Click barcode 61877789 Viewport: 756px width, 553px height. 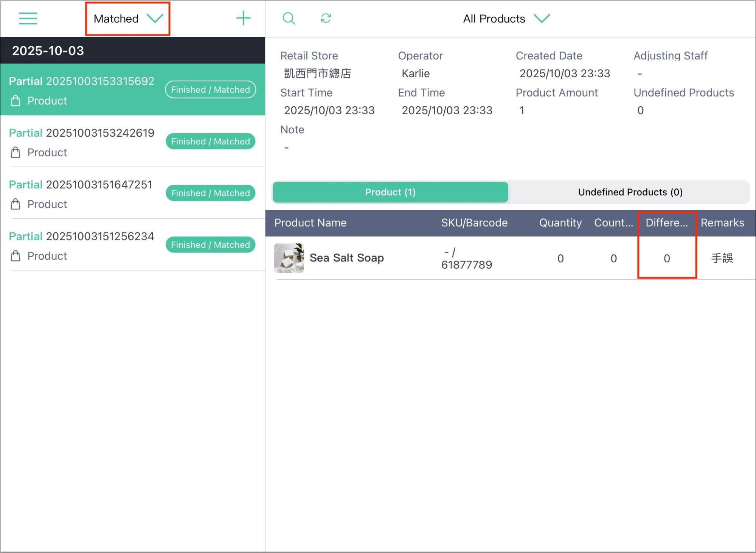(x=467, y=265)
